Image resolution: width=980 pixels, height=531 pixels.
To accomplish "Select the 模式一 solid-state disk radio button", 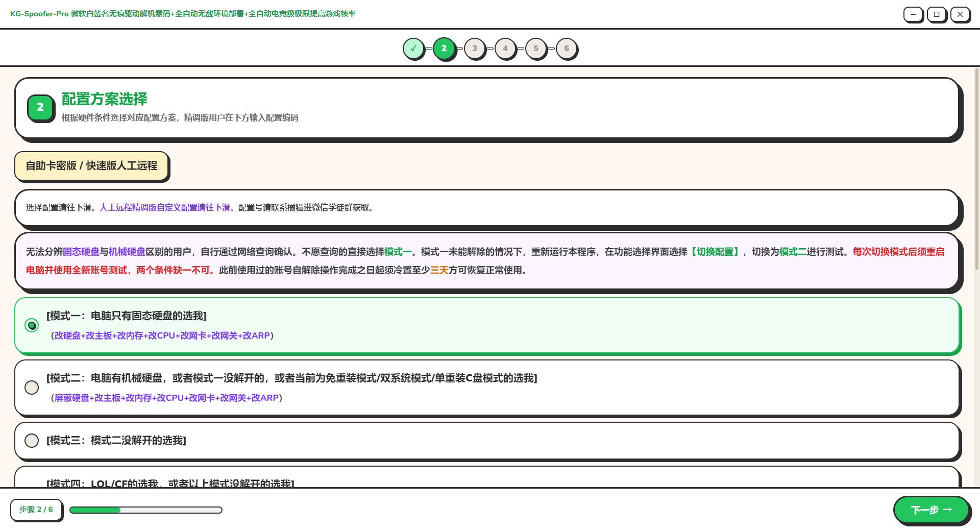I will [x=32, y=325].
